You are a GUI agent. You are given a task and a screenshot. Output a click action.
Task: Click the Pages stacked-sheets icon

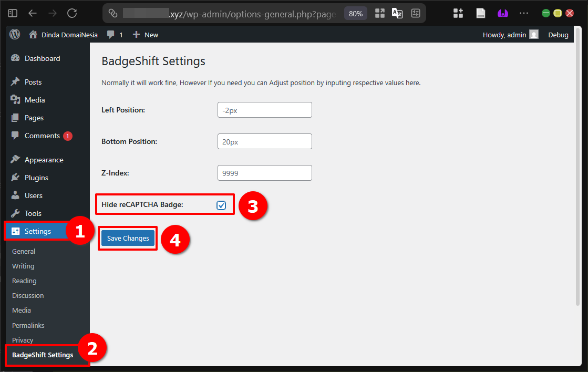15,118
